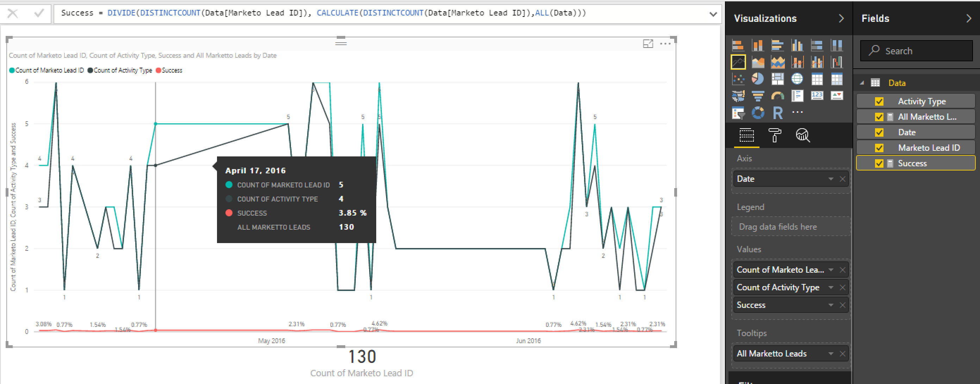Select the treemap visualization
980x384 pixels.
point(777,79)
